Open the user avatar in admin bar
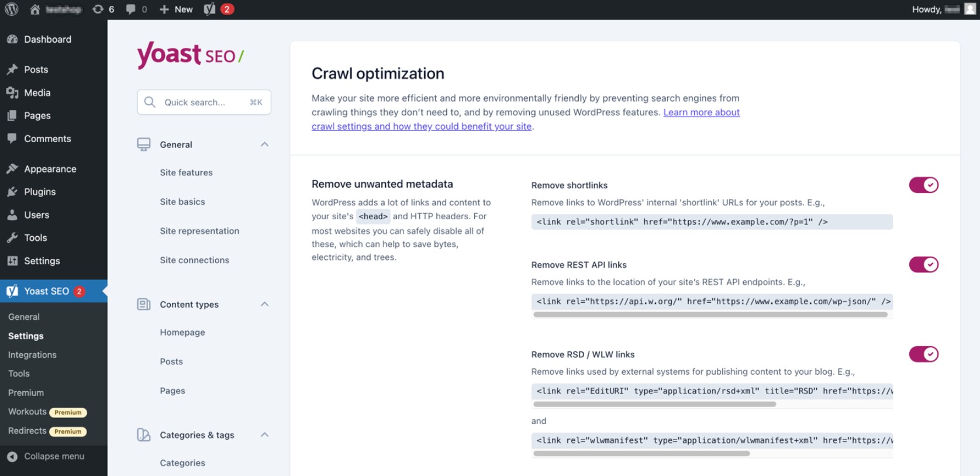Screen dimensions: 980x476 coord(970,9)
